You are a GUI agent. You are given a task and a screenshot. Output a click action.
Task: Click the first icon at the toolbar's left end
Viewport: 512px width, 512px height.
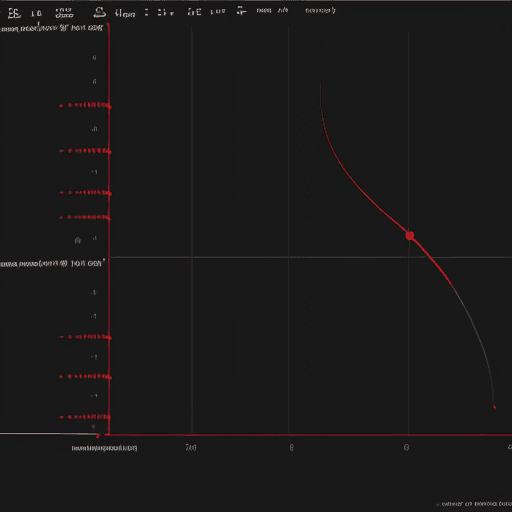pos(14,13)
